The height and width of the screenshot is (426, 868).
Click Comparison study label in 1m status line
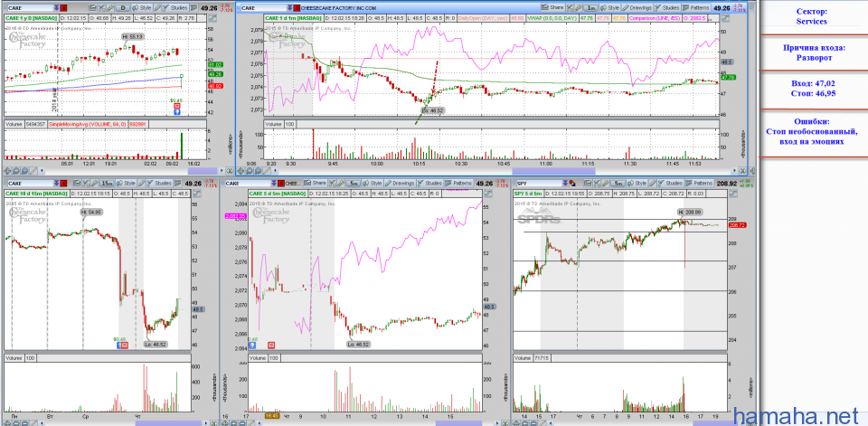click(655, 18)
